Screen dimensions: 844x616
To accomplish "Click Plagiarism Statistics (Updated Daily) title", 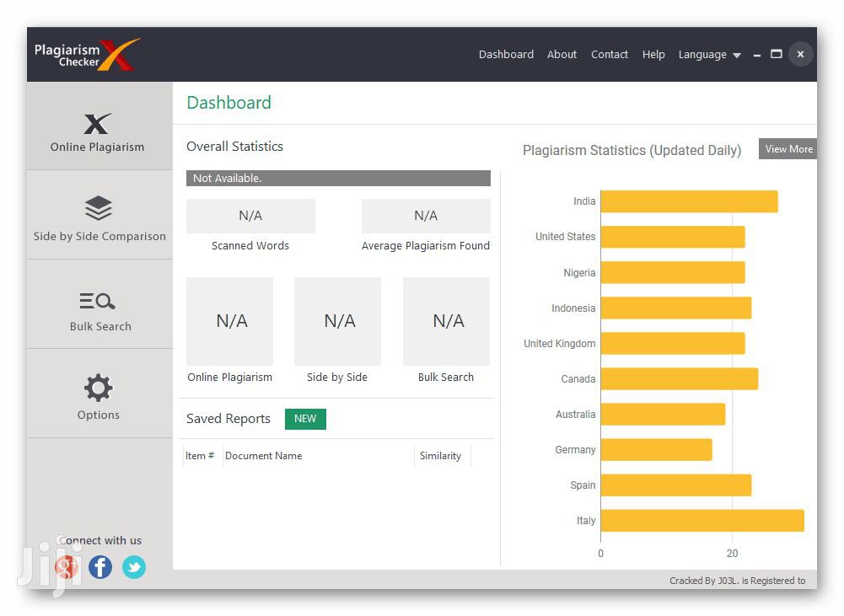I will click(632, 150).
